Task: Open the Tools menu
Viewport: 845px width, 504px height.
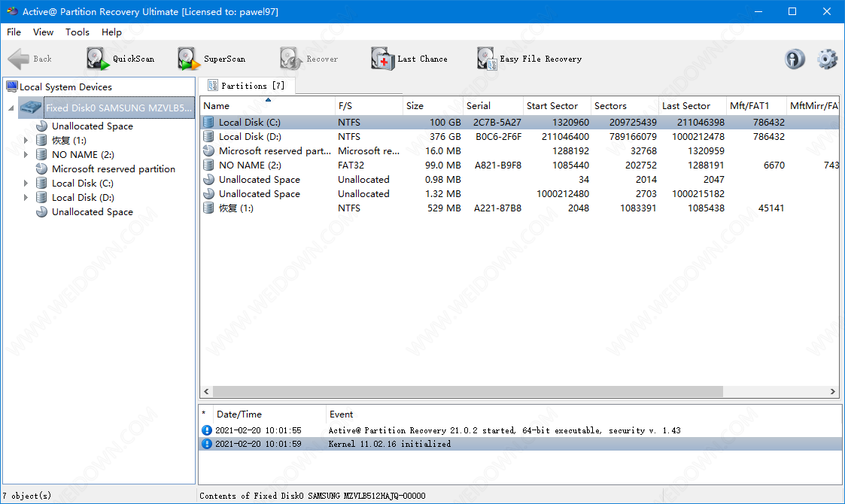Action: 77,32
